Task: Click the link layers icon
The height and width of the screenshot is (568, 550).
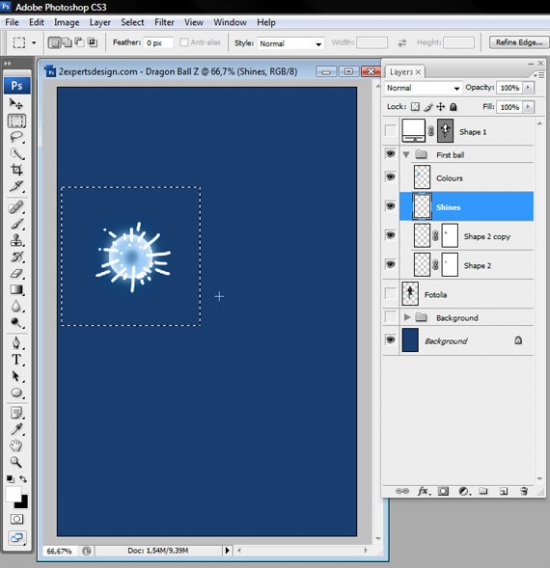Action: click(402, 491)
